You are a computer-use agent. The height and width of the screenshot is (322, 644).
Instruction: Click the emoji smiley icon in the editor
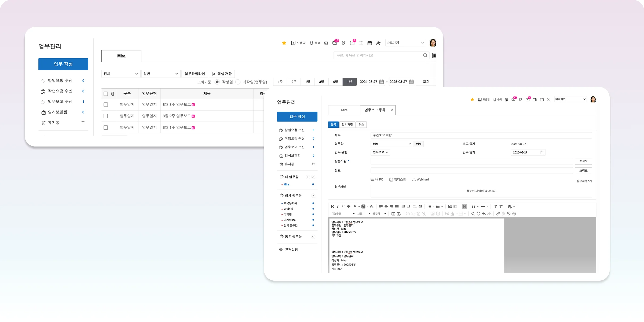[514, 214]
